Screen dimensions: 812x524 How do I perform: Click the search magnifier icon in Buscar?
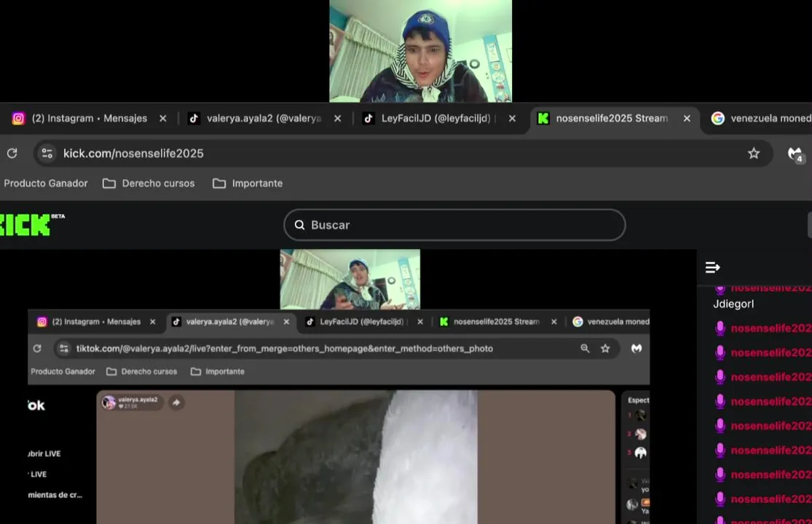pyautogui.click(x=299, y=225)
